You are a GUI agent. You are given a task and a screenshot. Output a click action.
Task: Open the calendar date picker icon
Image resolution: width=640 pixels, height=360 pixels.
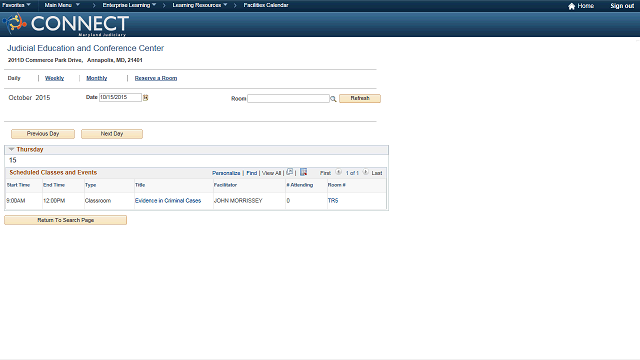pos(145,98)
